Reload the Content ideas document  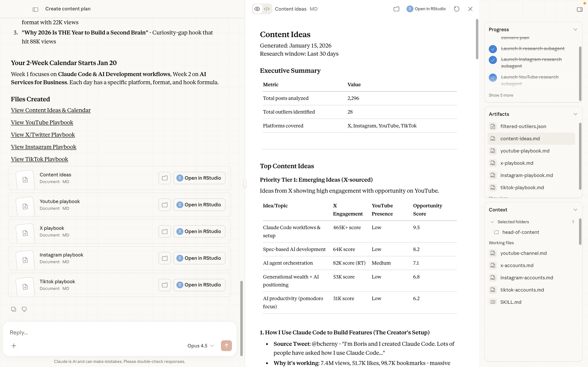click(x=457, y=9)
